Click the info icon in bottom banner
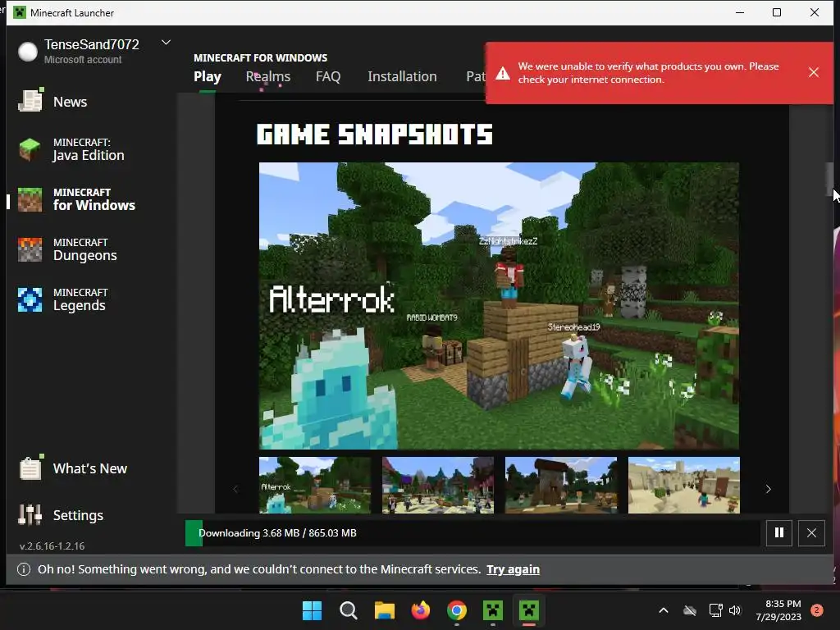This screenshot has height=630, width=840. pos(24,569)
